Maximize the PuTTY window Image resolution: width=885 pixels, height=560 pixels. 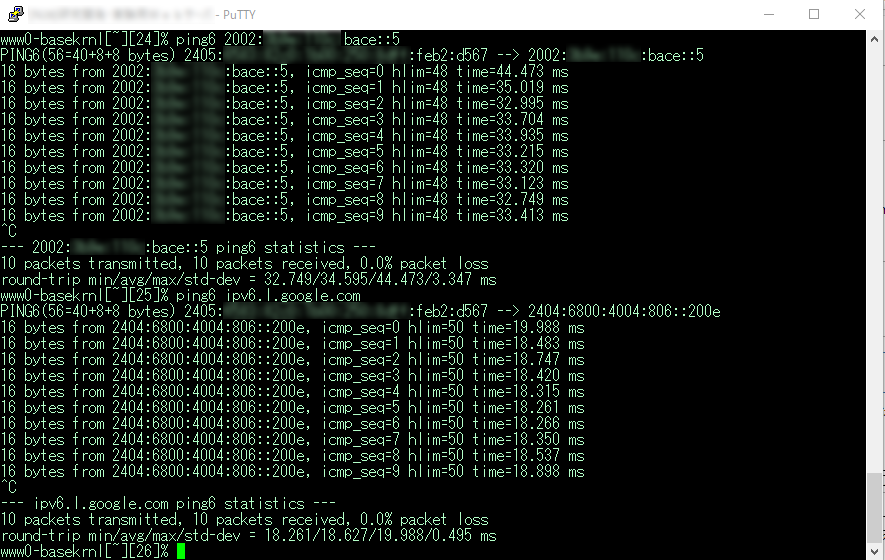click(x=814, y=14)
